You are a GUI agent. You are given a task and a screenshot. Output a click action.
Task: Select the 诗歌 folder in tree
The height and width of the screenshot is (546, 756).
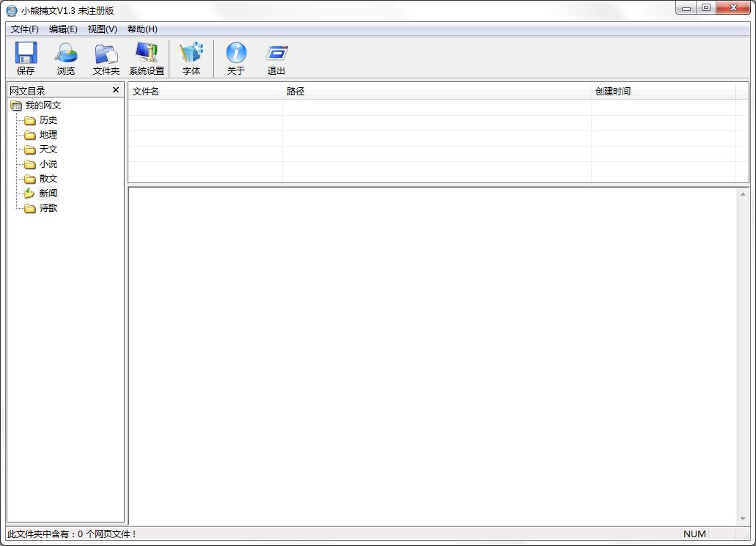point(48,208)
